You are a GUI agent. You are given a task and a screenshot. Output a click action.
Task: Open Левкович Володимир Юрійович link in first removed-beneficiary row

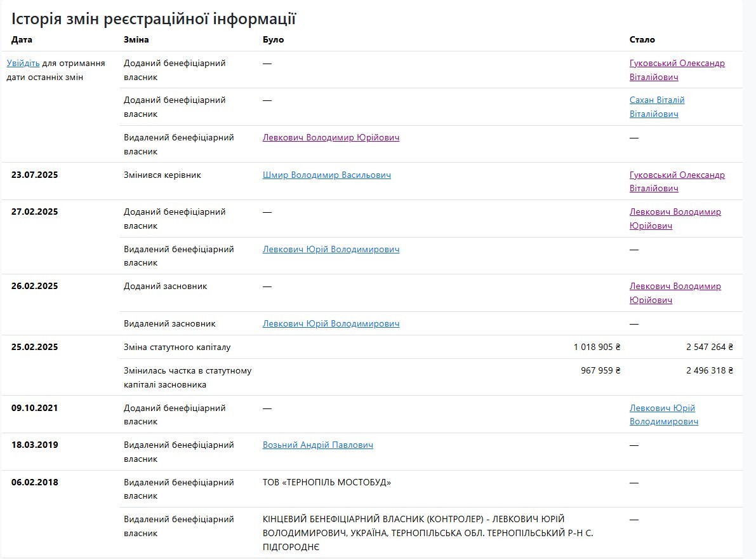(x=331, y=138)
